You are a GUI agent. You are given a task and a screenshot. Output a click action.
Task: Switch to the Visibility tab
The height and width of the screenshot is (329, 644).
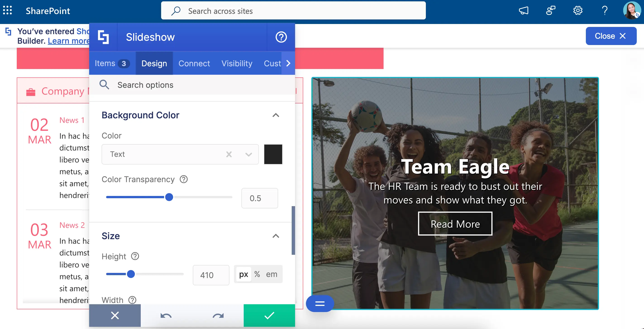click(x=237, y=63)
